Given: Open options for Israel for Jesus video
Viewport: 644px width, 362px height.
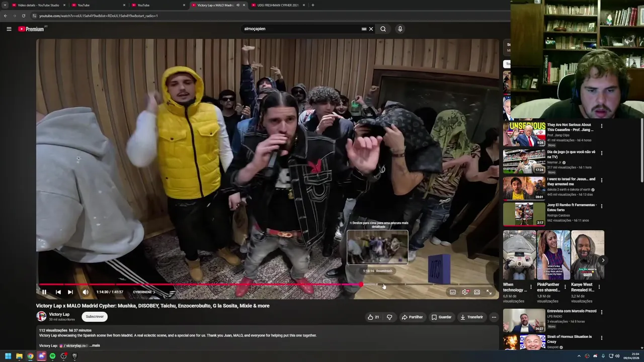Looking at the screenshot, I should pyautogui.click(x=601, y=180).
